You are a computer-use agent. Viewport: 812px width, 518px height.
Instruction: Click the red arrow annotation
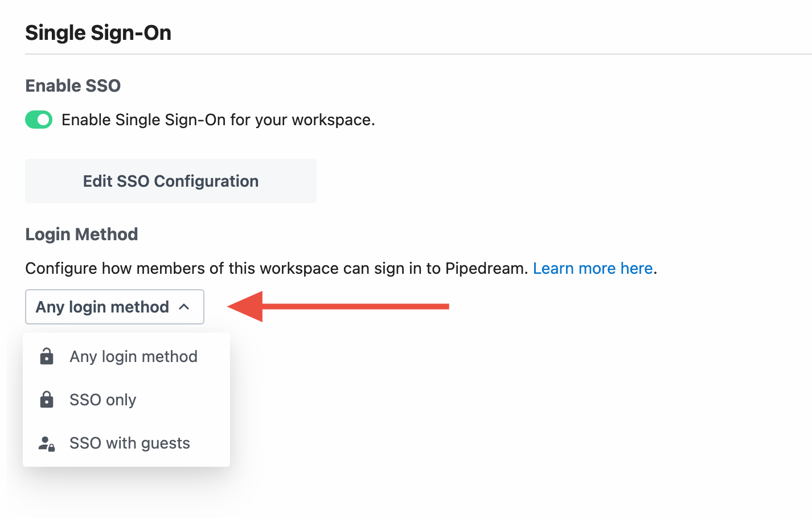click(x=338, y=306)
